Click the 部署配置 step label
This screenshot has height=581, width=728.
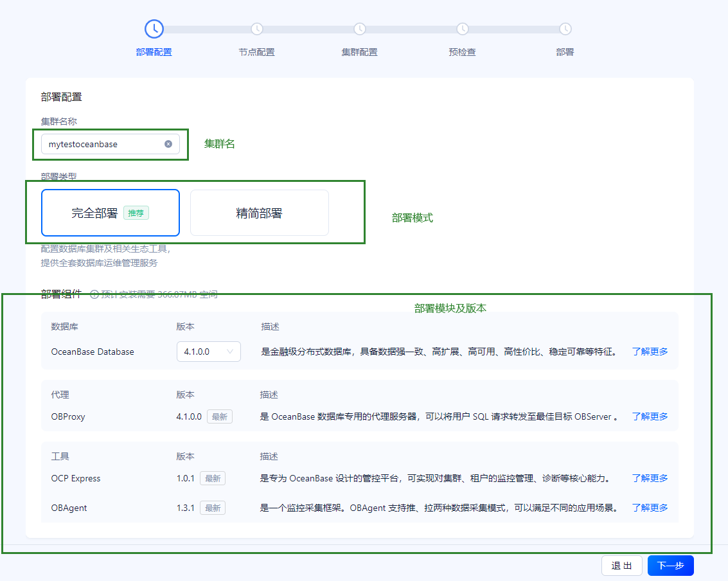coord(154,52)
